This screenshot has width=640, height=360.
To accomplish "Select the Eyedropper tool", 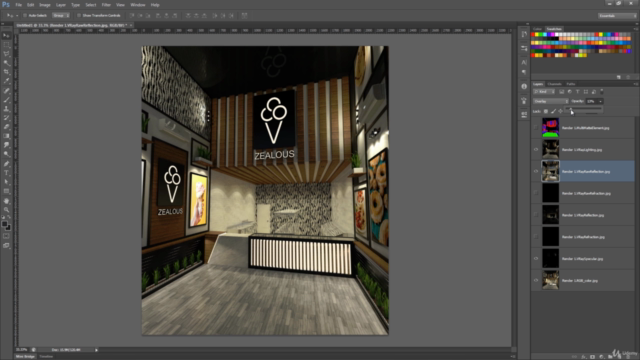I will (x=6, y=81).
